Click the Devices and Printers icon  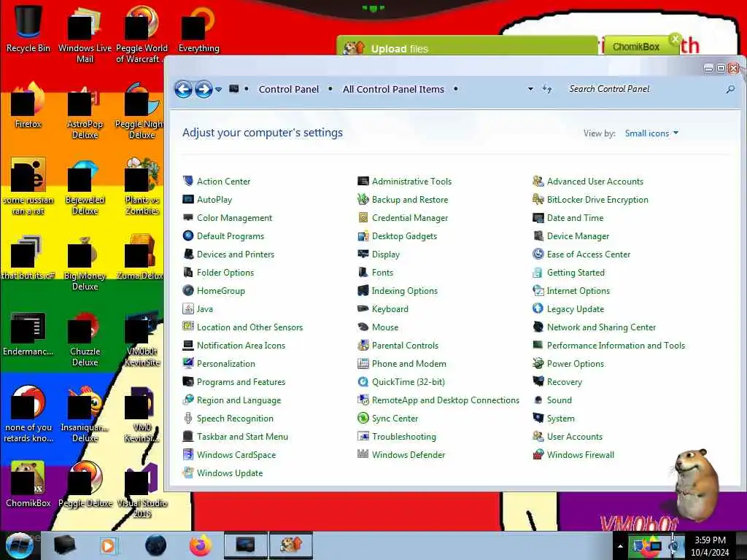[x=188, y=254]
